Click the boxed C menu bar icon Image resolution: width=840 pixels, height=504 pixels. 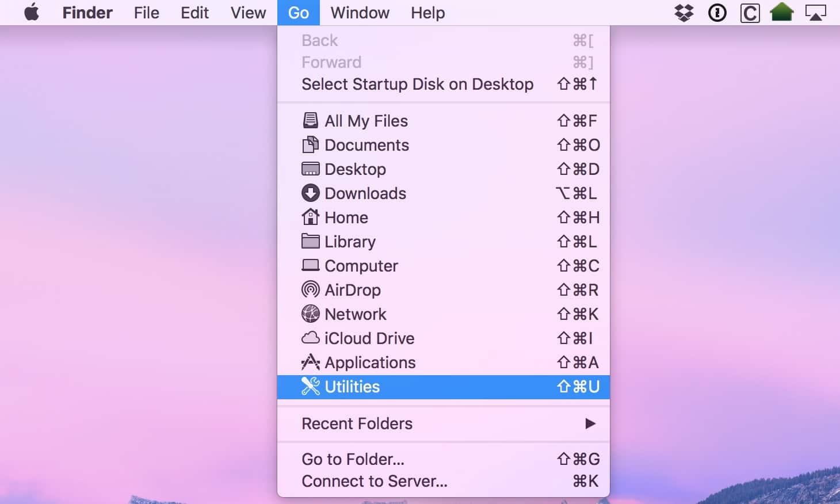[x=749, y=13]
